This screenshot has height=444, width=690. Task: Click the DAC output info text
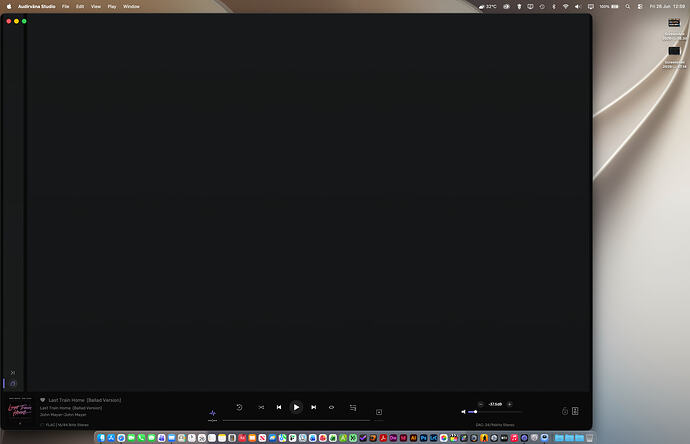click(x=495, y=425)
